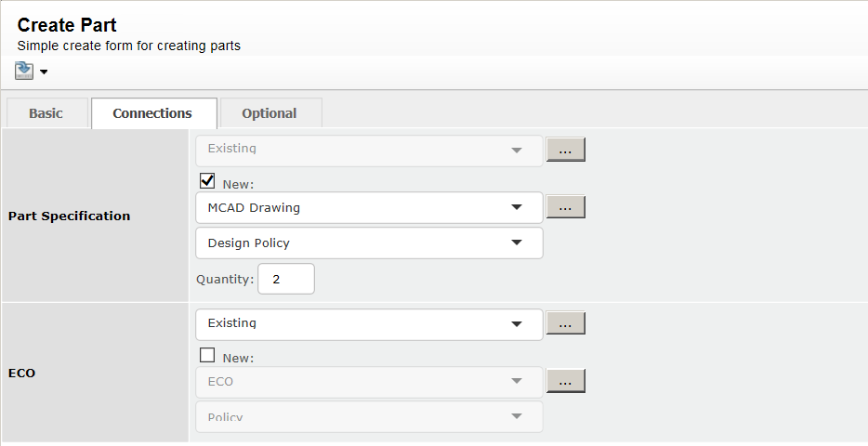This screenshot has height=446, width=868.
Task: Expand the ECO section's Existing dropdown
Action: [x=369, y=324]
